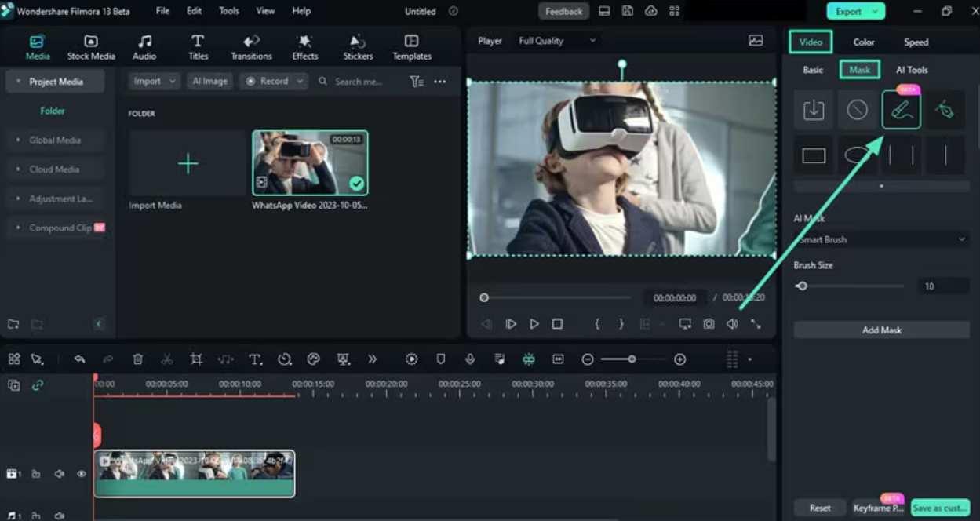
Task: Show more timeline tools via double chevron
Action: coord(372,359)
